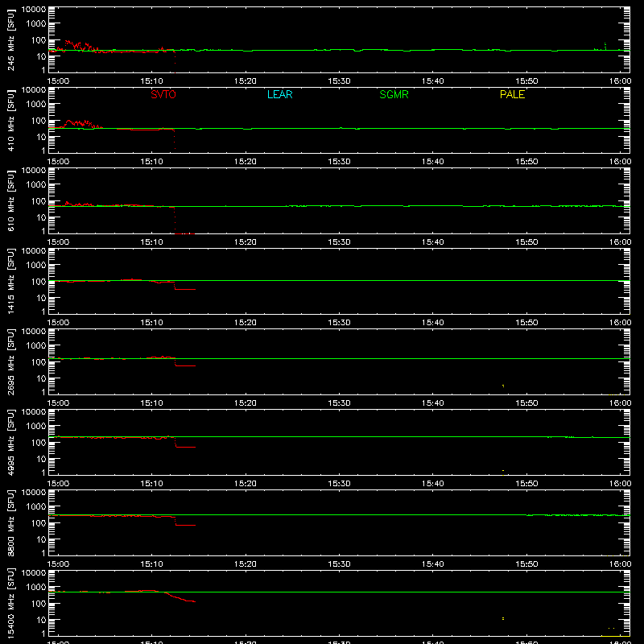Click 15:50 under the 610 MHz plot
This screenshot has width=644, height=644.
pos(526,242)
